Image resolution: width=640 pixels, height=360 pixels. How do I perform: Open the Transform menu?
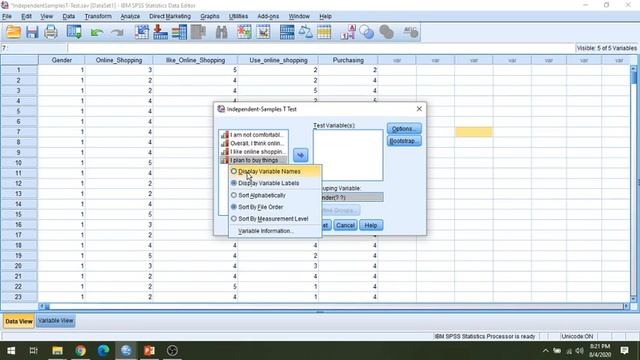[x=98, y=16]
